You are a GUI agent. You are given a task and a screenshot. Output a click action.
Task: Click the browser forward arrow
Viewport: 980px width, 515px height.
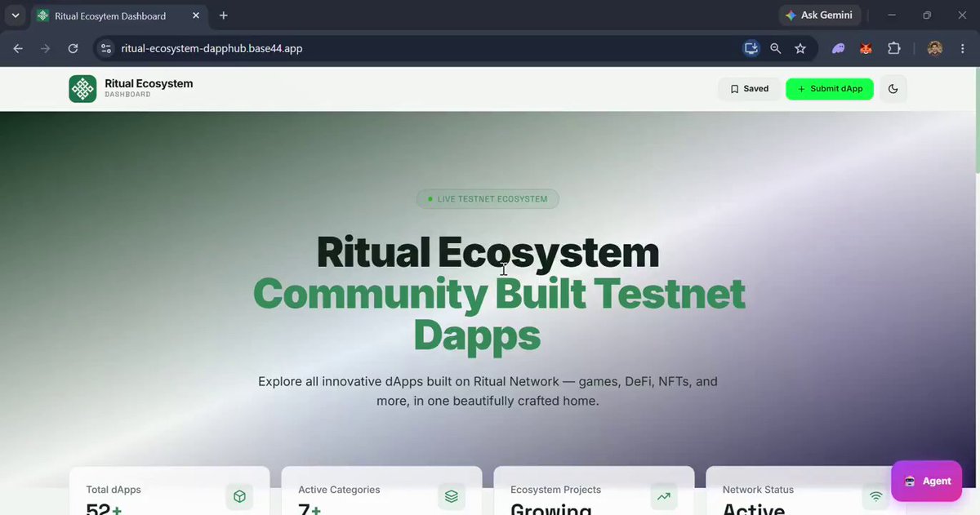(x=46, y=48)
